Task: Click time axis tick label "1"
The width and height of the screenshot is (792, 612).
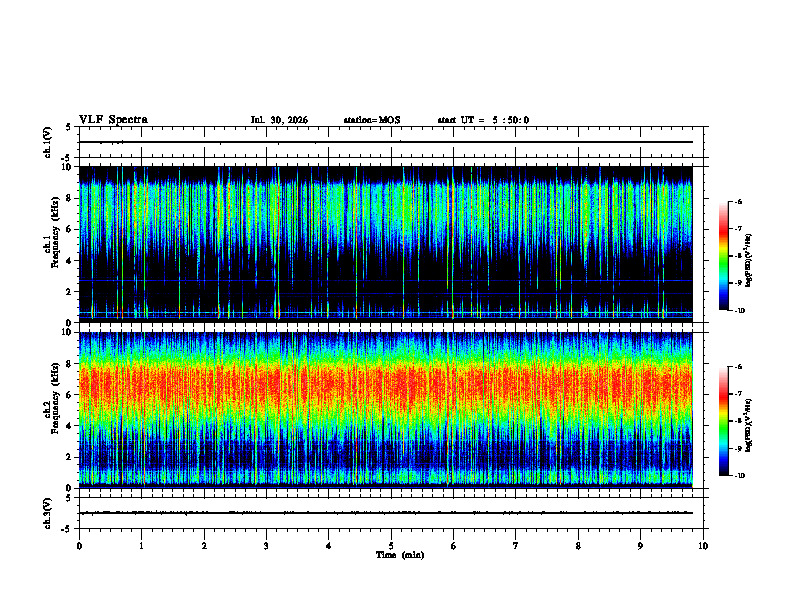Action: tap(141, 546)
